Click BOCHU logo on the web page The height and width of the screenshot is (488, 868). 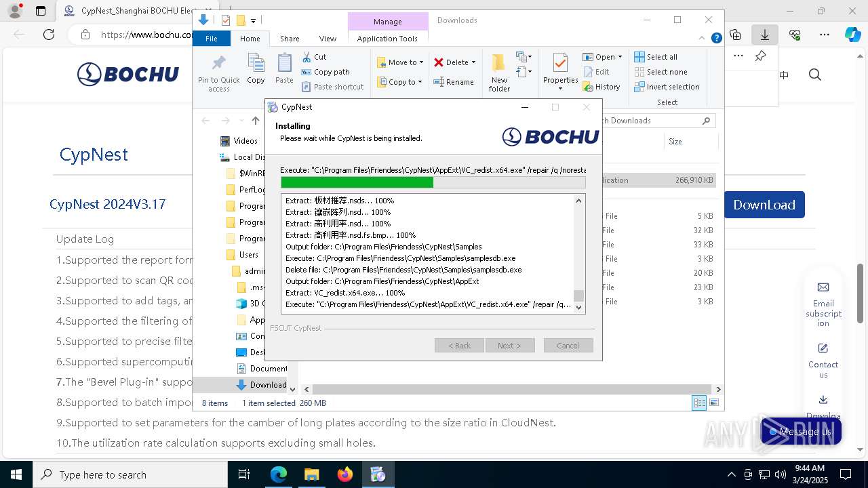click(128, 74)
